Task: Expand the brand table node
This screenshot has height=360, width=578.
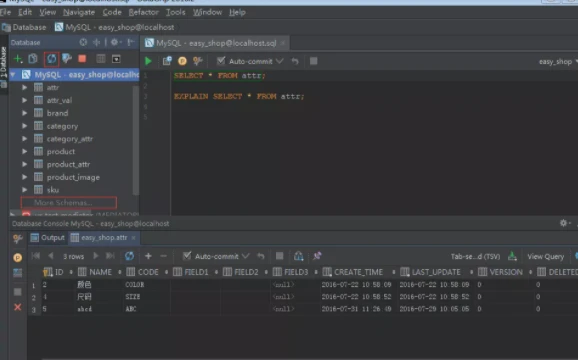Action: pos(24,113)
